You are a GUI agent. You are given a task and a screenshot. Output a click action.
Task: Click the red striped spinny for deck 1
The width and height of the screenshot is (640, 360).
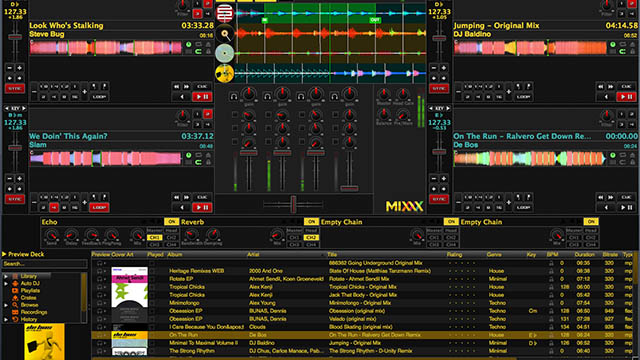point(224,13)
